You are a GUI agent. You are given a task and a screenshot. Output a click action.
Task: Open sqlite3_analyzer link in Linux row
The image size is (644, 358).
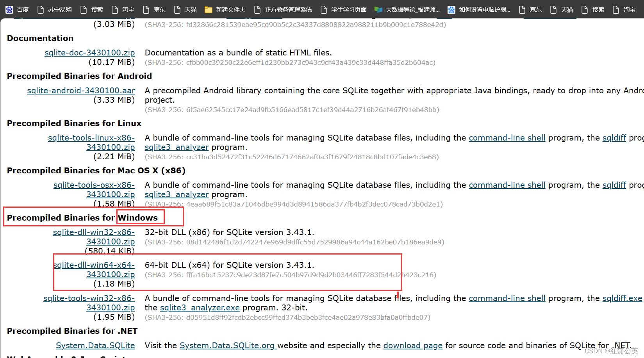pos(177,147)
